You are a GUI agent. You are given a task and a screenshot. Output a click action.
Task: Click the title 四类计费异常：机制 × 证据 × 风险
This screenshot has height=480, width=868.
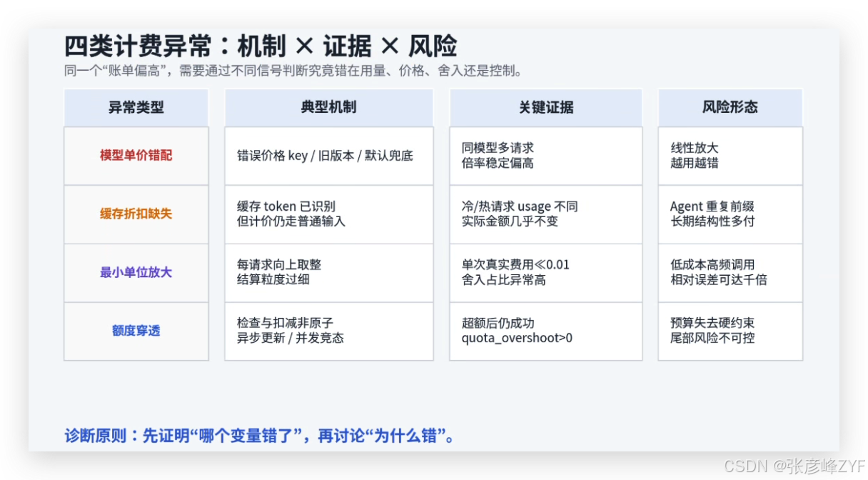(261, 47)
